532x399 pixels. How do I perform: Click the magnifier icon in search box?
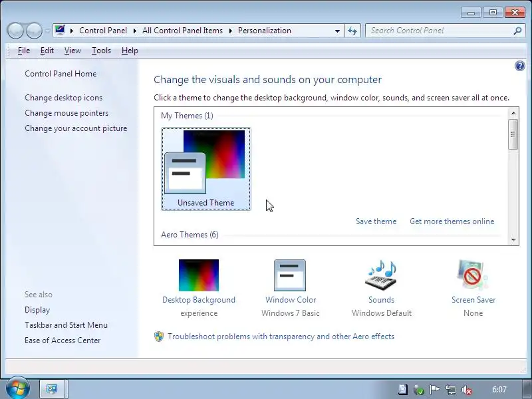(x=517, y=31)
